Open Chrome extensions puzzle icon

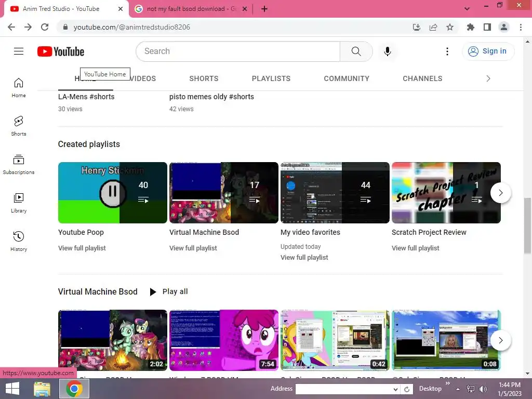(470, 27)
